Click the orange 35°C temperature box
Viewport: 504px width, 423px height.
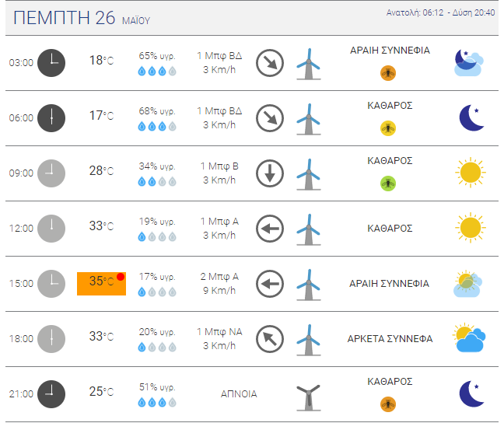[x=101, y=283]
